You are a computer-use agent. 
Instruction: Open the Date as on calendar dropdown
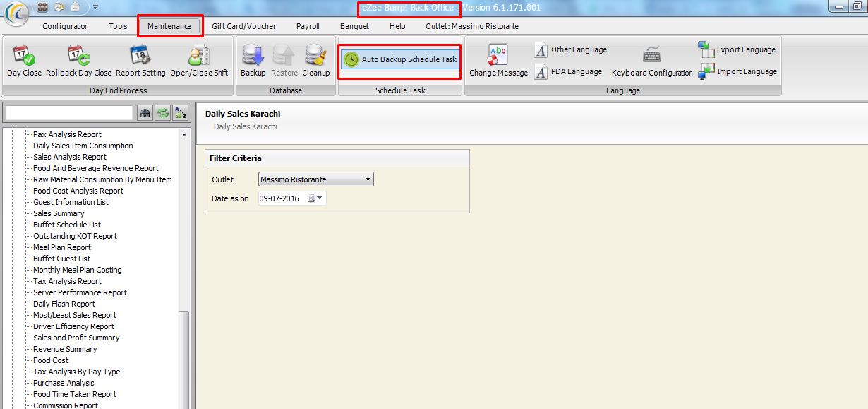tap(315, 198)
